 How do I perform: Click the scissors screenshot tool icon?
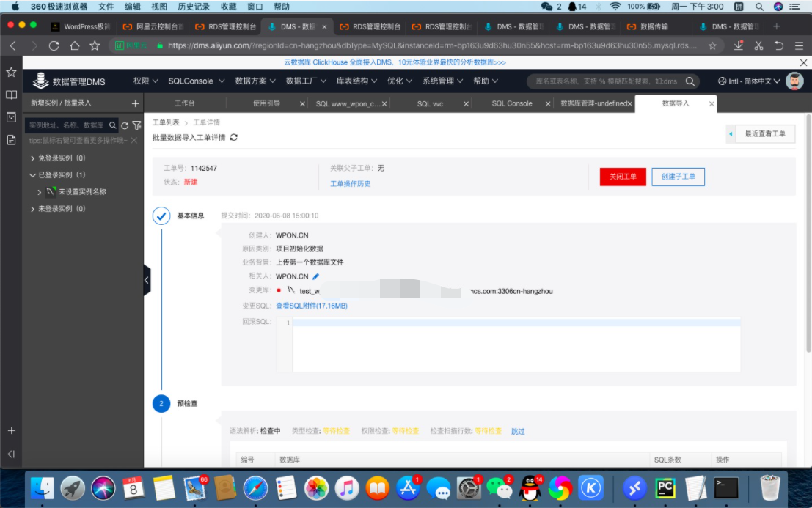(758, 45)
